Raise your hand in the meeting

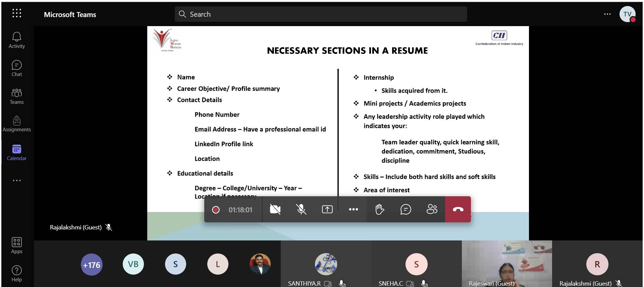379,210
